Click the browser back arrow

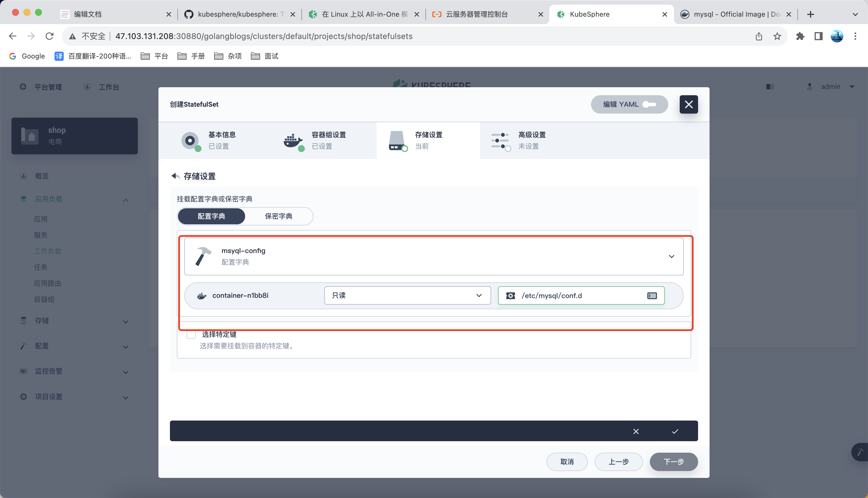[13, 36]
